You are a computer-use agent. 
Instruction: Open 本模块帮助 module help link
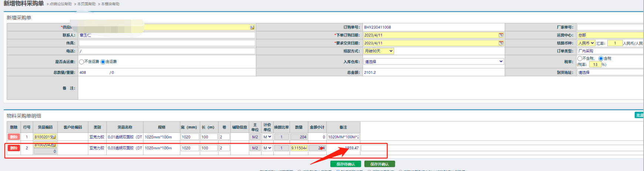110,4
